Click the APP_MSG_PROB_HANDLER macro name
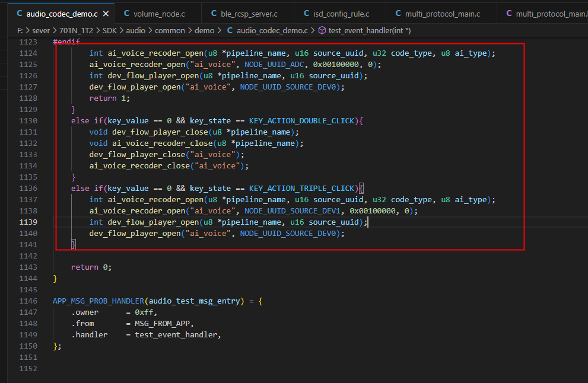Screen dimensions: 588x383 point(98,301)
